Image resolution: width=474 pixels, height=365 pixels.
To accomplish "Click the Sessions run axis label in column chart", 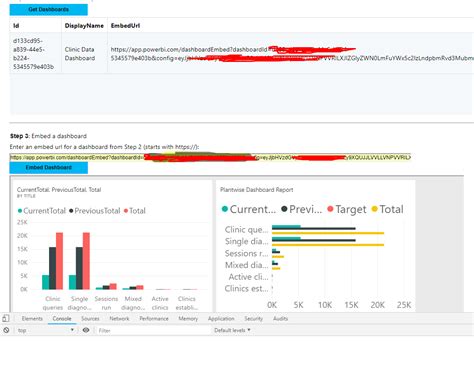I will (106, 303).
